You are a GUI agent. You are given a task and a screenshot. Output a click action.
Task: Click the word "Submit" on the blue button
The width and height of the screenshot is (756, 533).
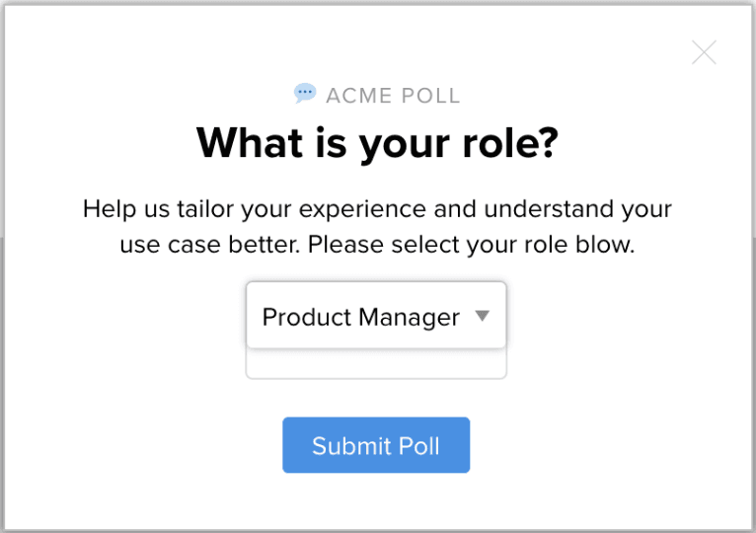point(340,445)
